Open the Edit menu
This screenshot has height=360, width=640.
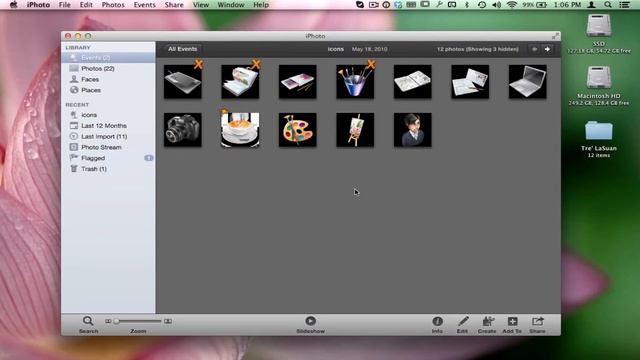coord(86,5)
